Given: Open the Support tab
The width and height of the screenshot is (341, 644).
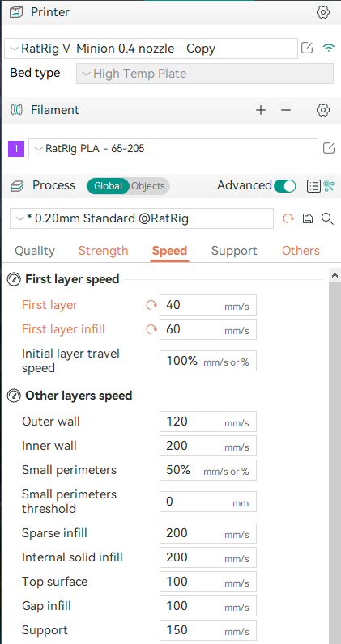Looking at the screenshot, I should 234,251.
